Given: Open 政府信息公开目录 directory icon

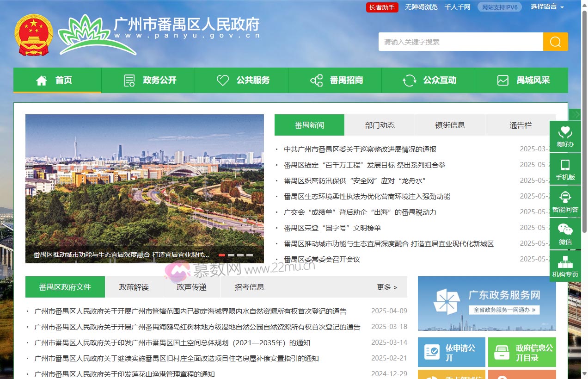Looking at the screenshot, I should [x=522, y=352].
